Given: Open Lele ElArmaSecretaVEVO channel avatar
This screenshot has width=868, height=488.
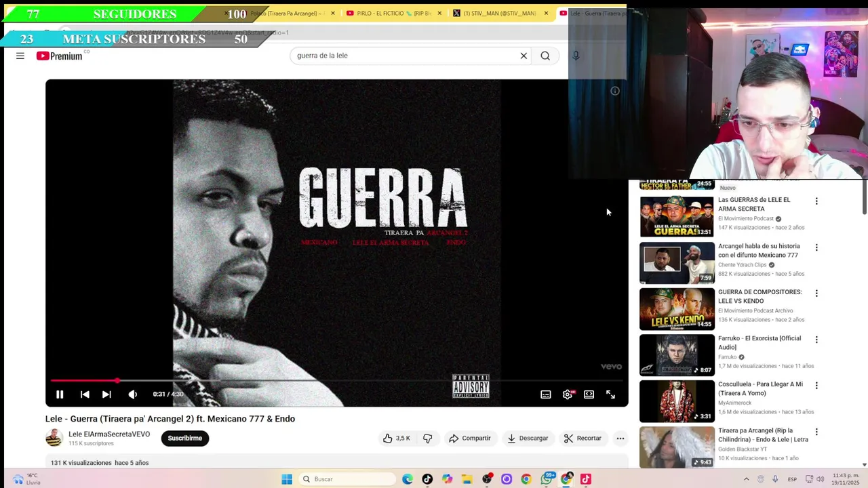Looking at the screenshot, I should 54,438.
